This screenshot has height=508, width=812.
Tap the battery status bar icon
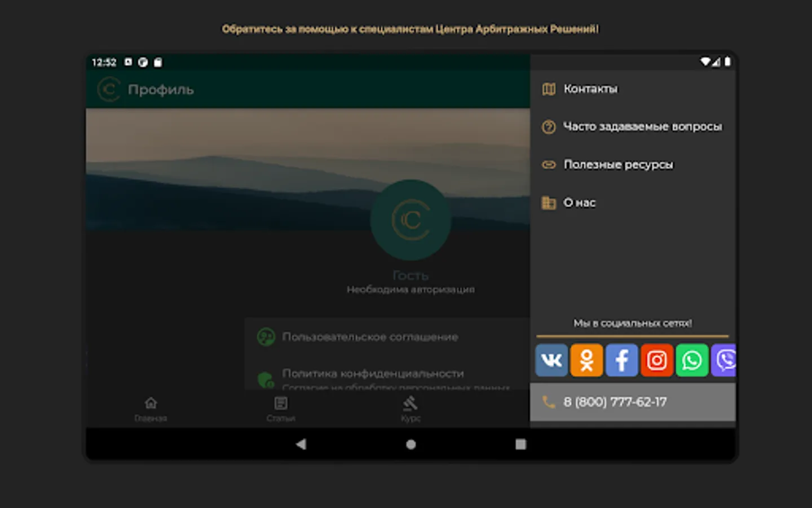click(727, 62)
